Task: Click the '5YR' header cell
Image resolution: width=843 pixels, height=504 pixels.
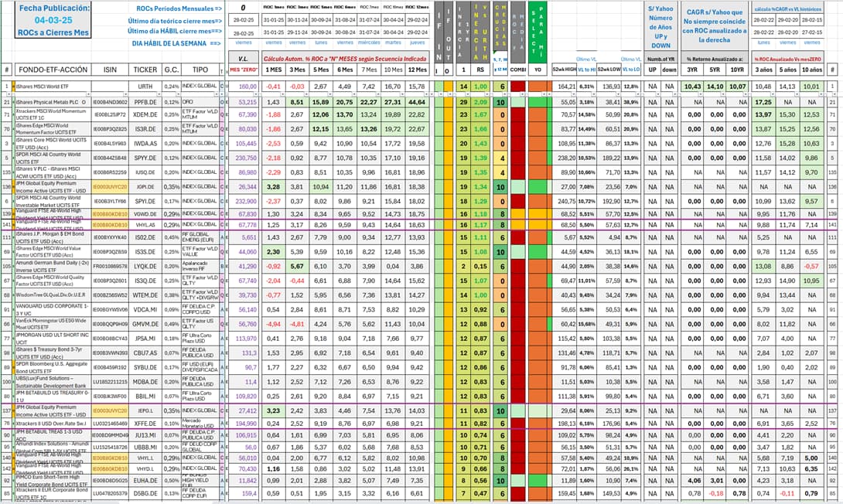Action: click(x=715, y=70)
